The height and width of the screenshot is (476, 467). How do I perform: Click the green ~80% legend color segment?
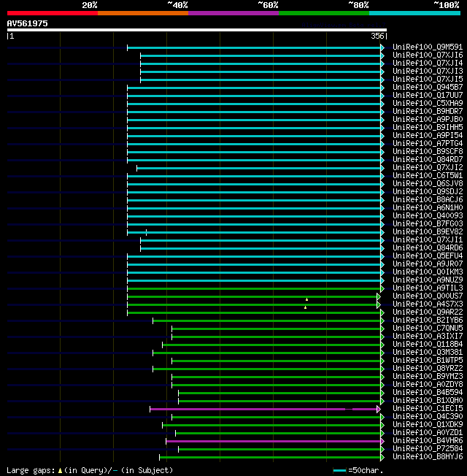click(324, 13)
